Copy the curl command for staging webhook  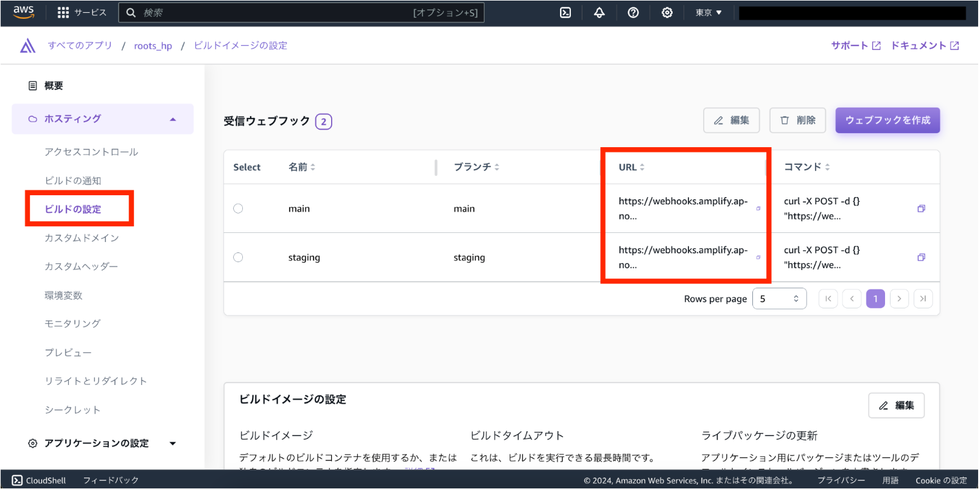(921, 257)
